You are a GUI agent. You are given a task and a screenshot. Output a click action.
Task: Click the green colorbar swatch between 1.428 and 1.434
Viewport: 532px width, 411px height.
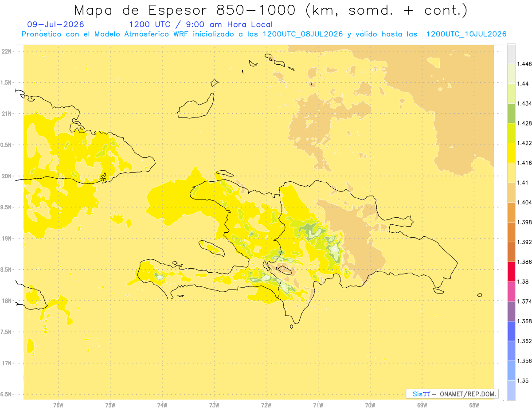[511, 114]
